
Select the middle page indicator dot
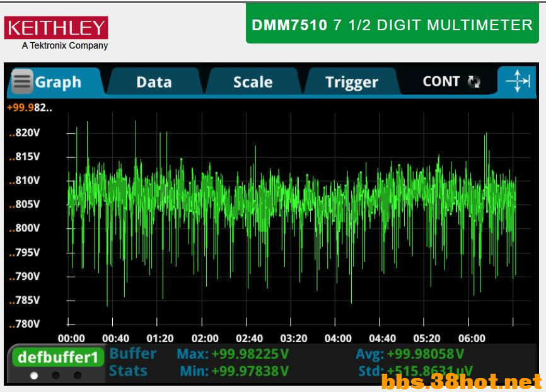coord(55,376)
